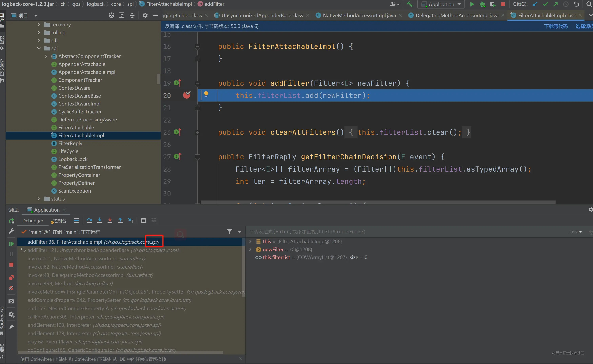593x364 pixels.
Task: Expand the status folder
Action: [39, 199]
